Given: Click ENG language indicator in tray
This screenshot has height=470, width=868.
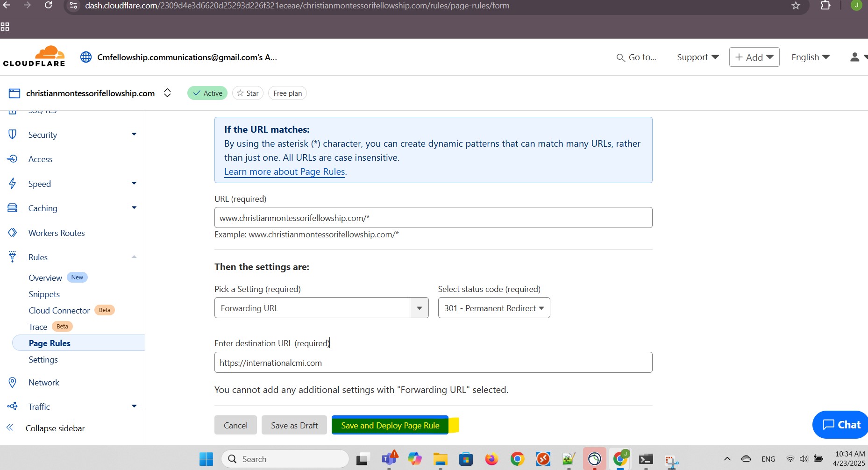Looking at the screenshot, I should pyautogui.click(x=768, y=459).
